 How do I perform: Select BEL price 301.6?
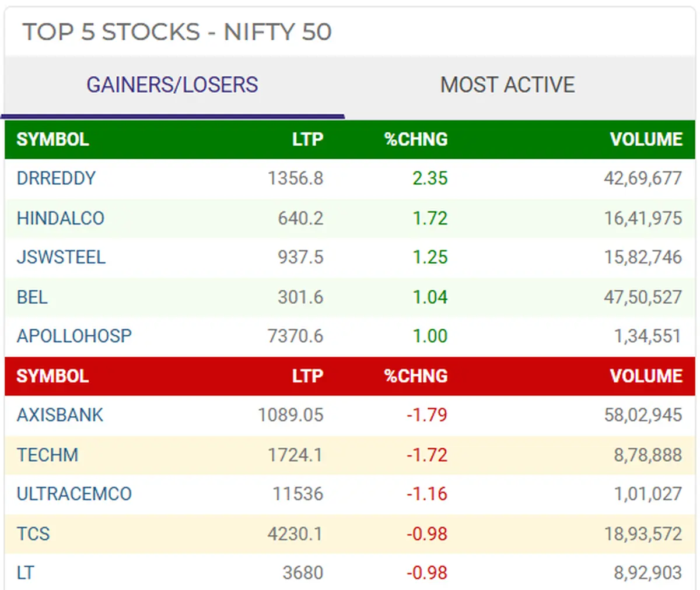tap(300, 297)
